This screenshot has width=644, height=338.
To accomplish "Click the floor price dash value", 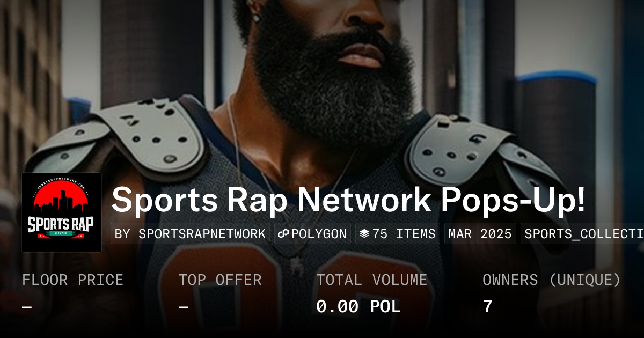I will pyautogui.click(x=27, y=307).
